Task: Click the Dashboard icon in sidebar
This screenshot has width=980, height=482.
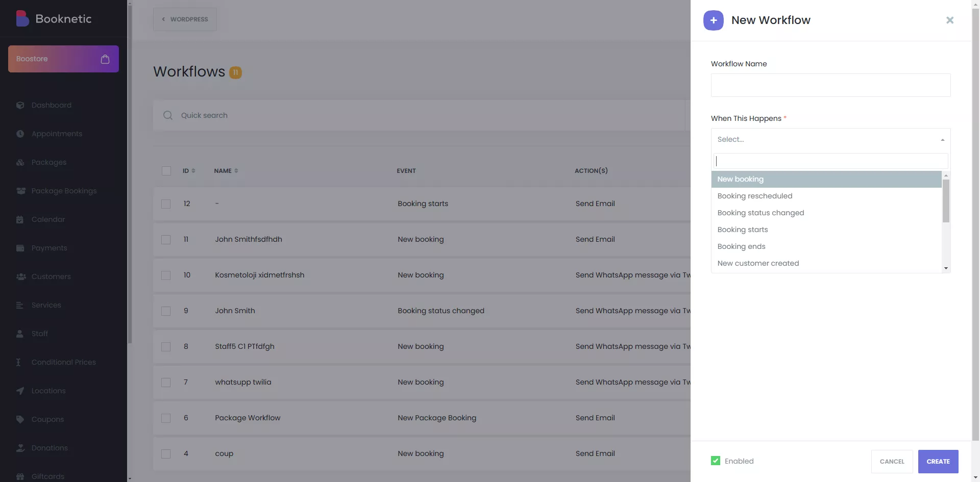Action: [x=20, y=105]
